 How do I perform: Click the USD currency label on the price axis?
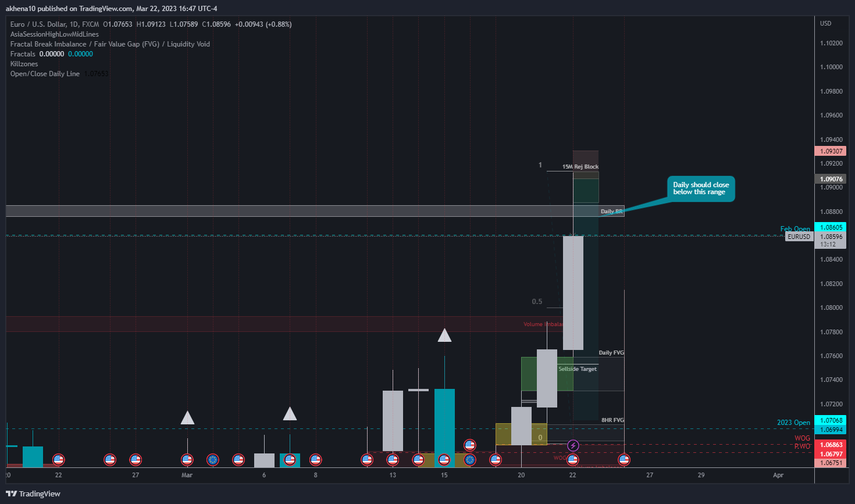coord(825,24)
